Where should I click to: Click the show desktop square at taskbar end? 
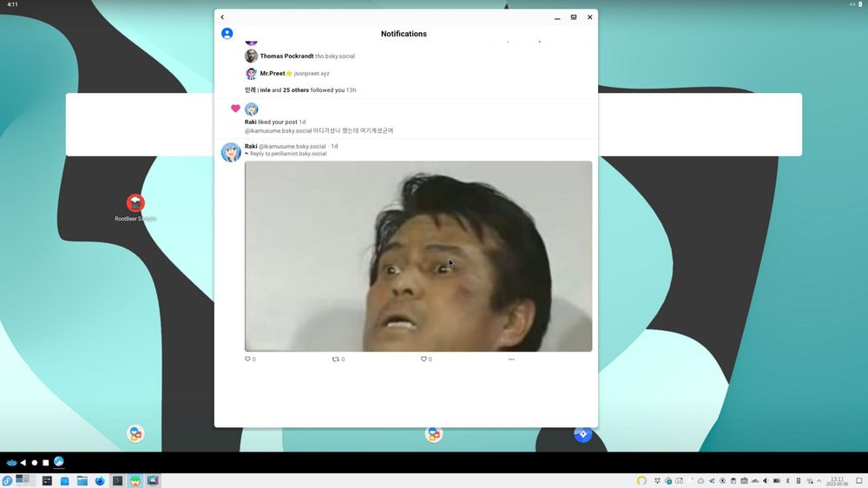click(x=859, y=481)
